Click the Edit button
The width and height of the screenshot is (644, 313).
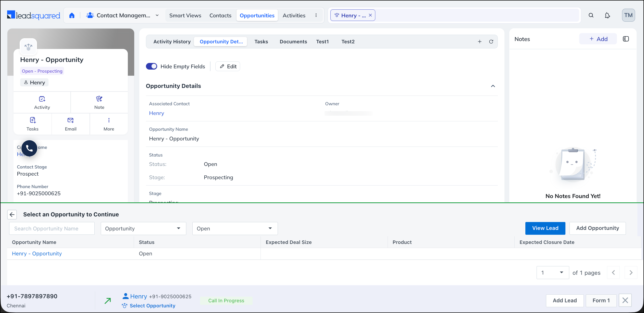[228, 66]
